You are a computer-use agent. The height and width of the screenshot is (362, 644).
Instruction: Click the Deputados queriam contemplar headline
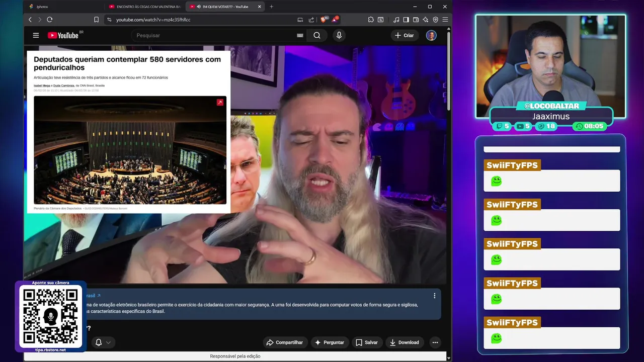[x=127, y=63]
